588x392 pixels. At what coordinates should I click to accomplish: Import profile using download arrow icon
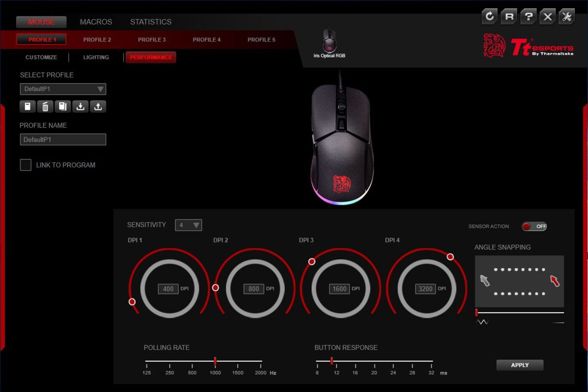80,106
